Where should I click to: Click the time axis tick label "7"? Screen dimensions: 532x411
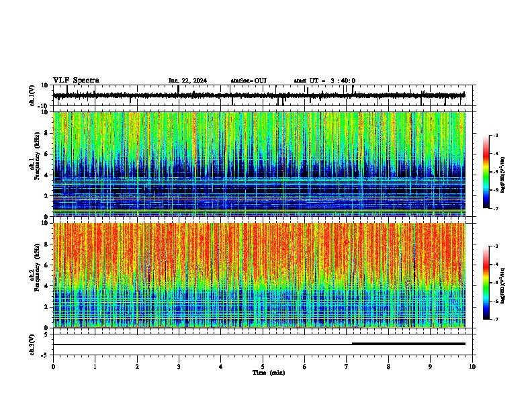[347, 367]
